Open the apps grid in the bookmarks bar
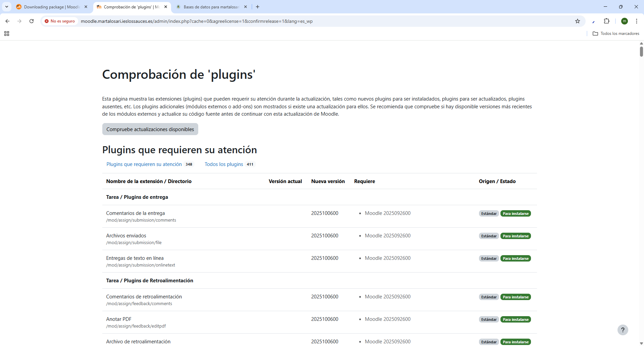 tap(7, 34)
